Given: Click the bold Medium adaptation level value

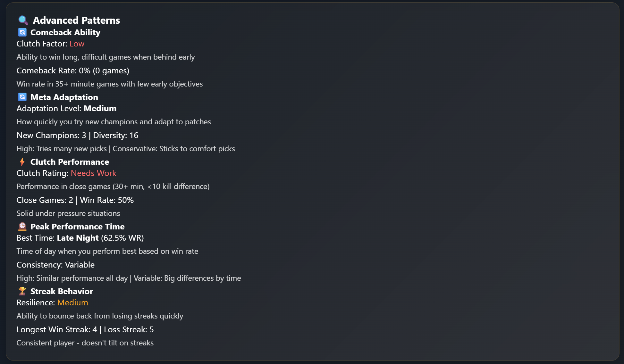Looking at the screenshot, I should point(100,108).
